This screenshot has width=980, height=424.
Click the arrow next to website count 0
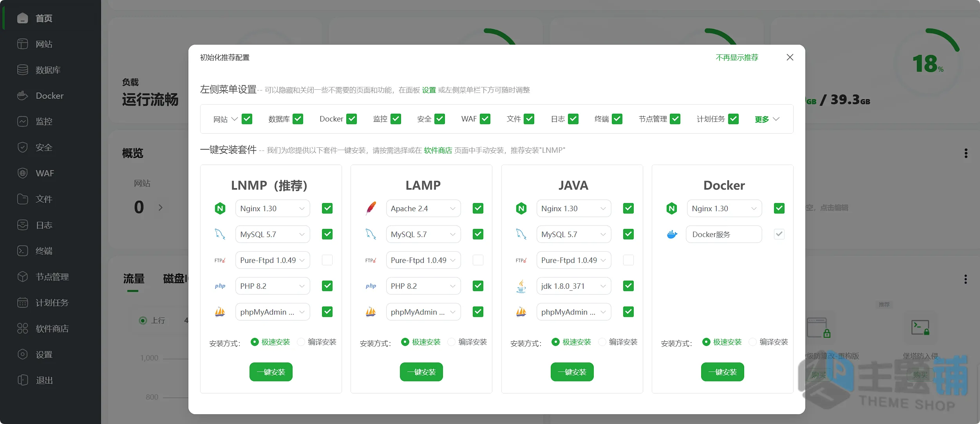click(x=160, y=207)
